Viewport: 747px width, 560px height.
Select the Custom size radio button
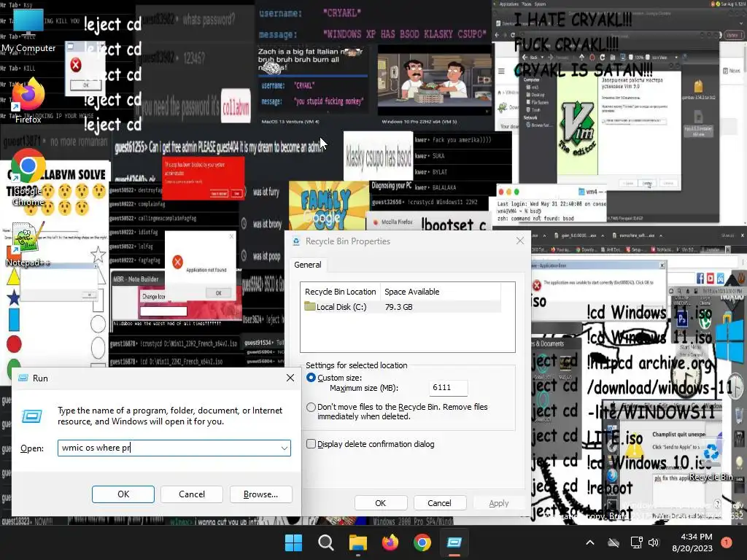pyautogui.click(x=311, y=378)
